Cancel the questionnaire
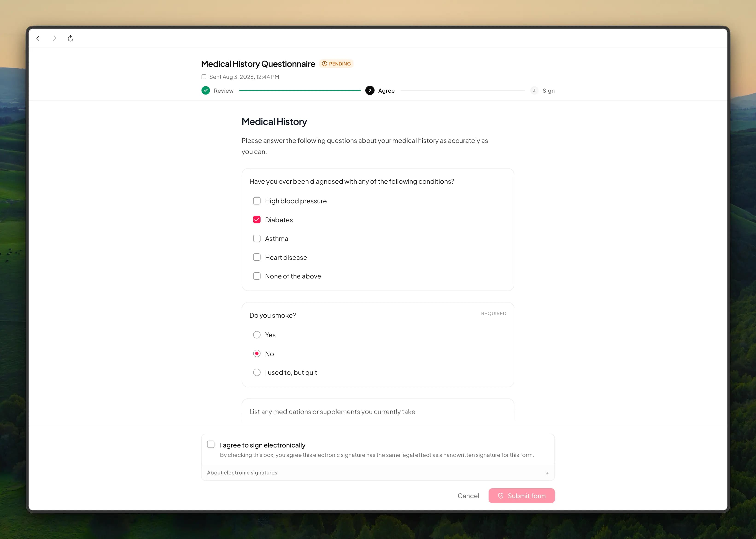This screenshot has width=756, height=539. (x=468, y=495)
